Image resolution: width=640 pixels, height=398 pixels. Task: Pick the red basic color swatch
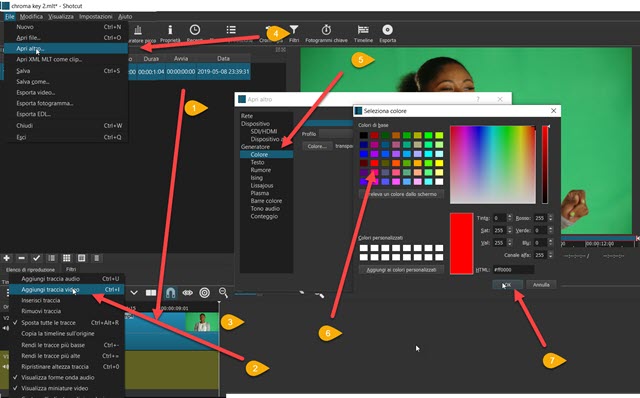[x=374, y=163]
